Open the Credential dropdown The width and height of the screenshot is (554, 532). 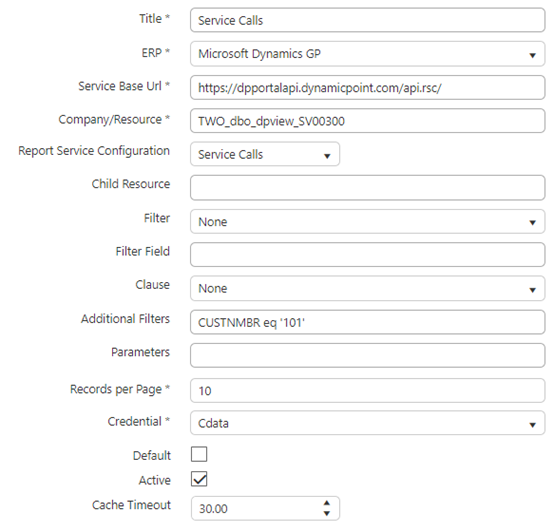pyautogui.click(x=367, y=423)
